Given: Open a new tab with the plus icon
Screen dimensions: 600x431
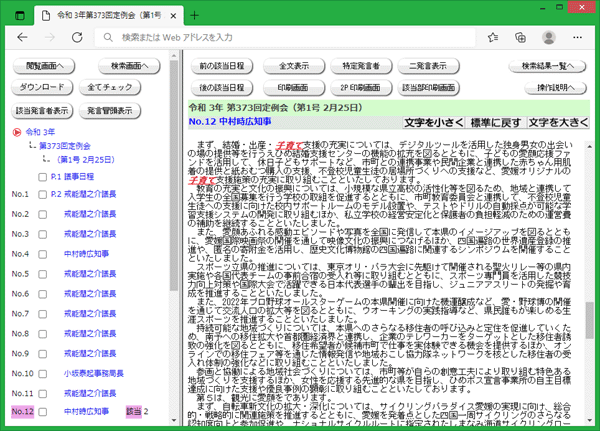Looking at the screenshot, I should tap(194, 15).
